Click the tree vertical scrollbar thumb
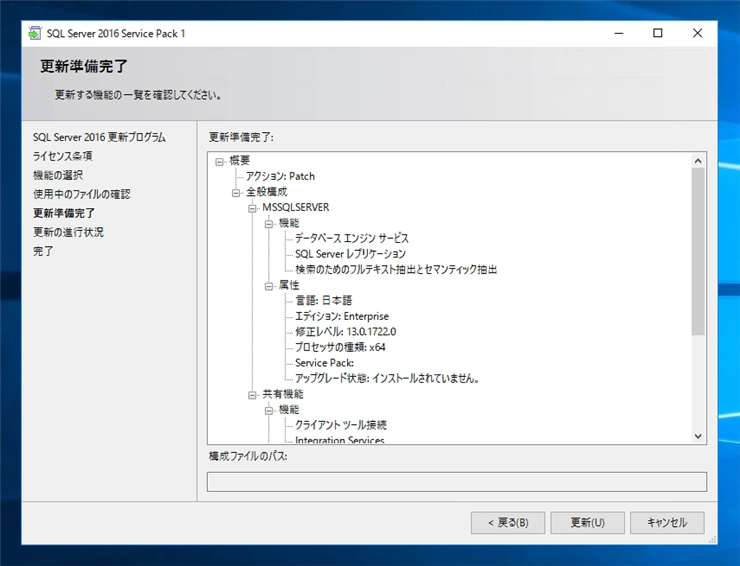 click(x=698, y=252)
